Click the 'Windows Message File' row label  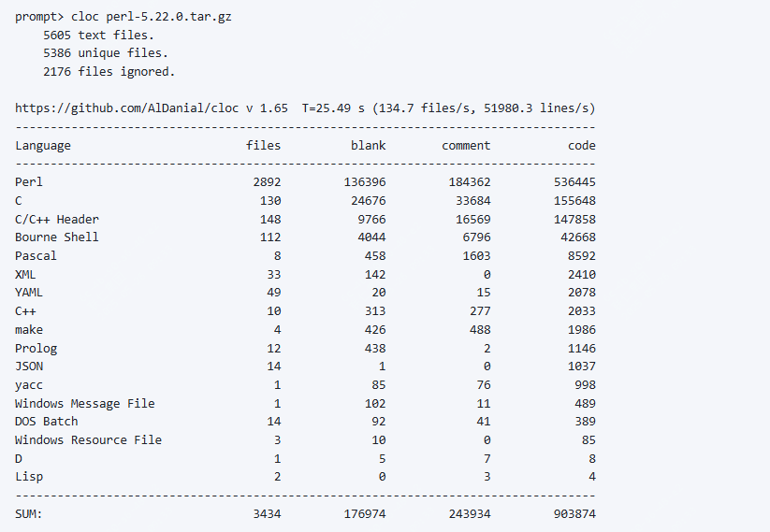click(x=85, y=403)
